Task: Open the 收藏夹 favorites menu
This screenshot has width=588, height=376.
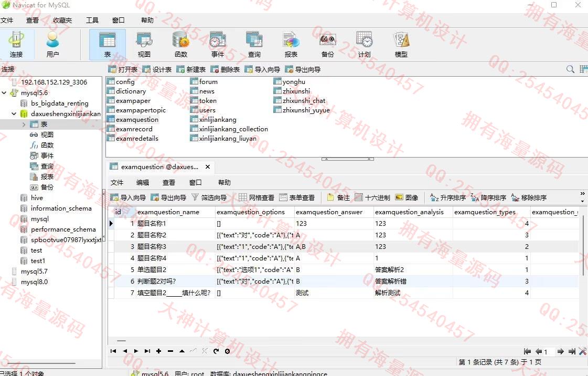Action: (x=62, y=20)
